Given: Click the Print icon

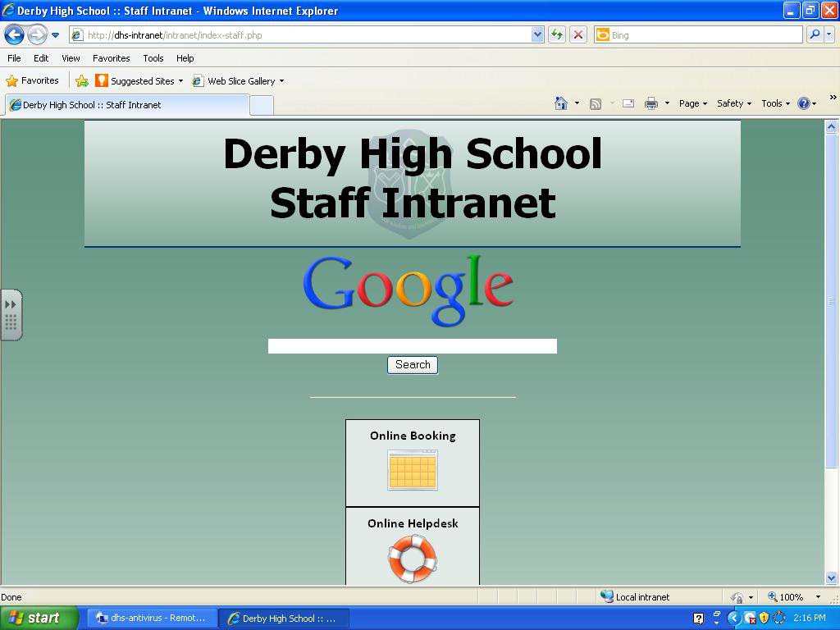Looking at the screenshot, I should tap(651, 103).
